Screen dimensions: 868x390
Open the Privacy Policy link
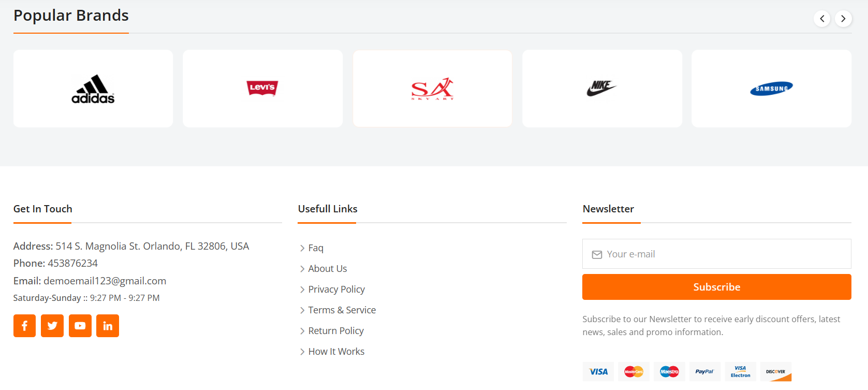(x=336, y=290)
